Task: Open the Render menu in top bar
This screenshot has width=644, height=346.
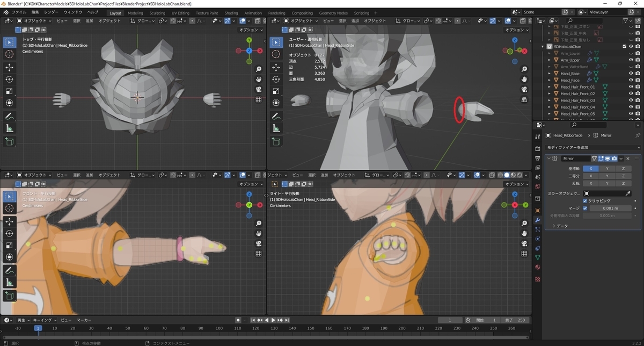Action: tap(52, 12)
